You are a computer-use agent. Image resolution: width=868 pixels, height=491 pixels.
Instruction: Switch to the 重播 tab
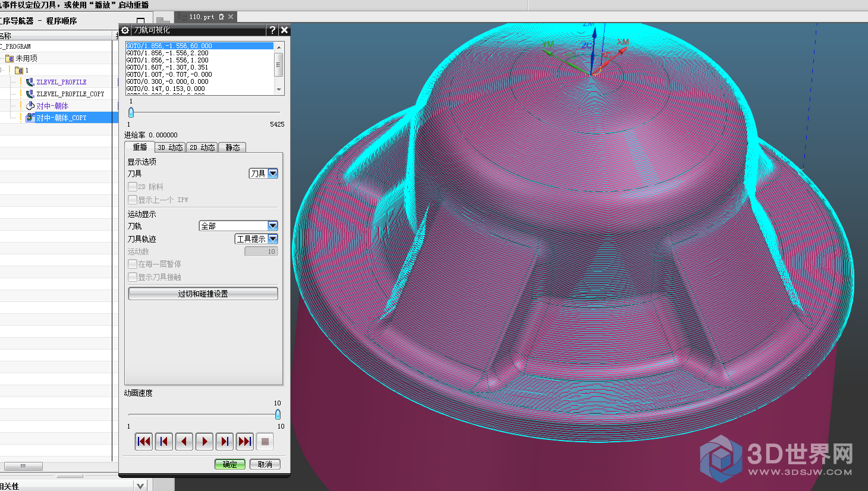coord(140,147)
